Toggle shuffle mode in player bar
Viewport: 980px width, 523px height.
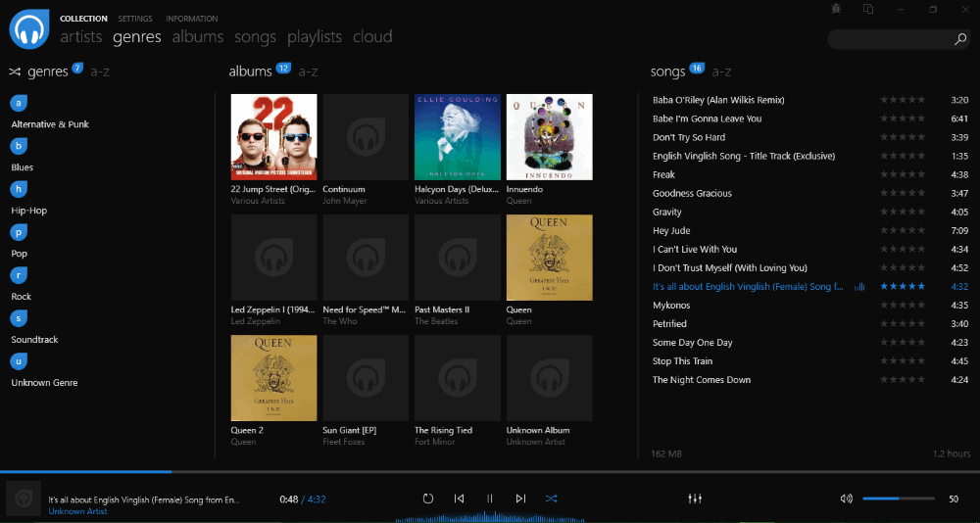[551, 499]
